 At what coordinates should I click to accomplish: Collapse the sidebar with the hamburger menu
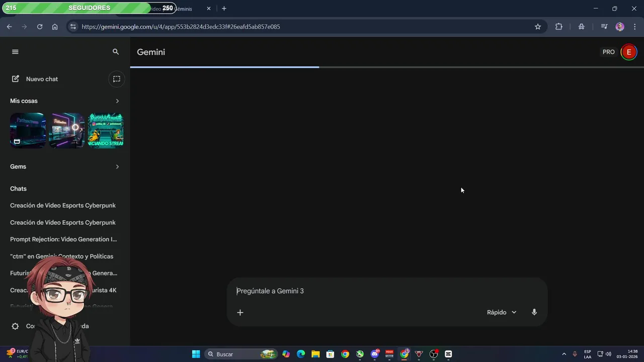[15, 52]
